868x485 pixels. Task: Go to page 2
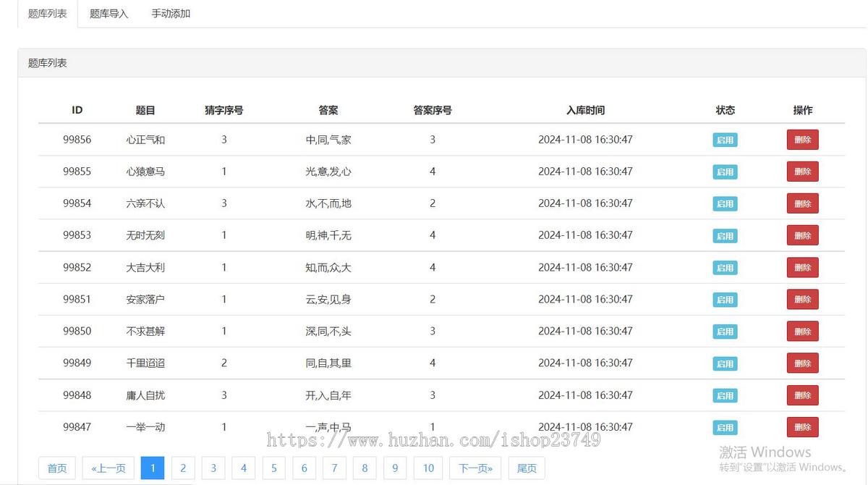(183, 468)
